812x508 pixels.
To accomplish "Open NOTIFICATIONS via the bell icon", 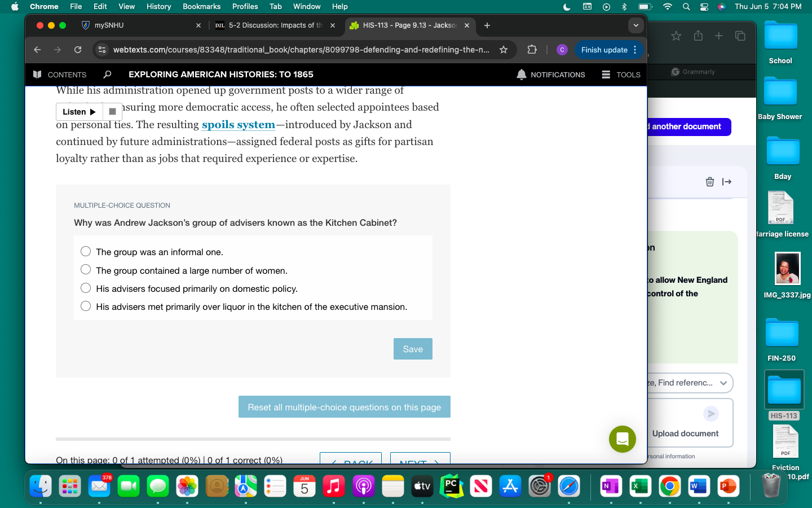I will point(521,75).
